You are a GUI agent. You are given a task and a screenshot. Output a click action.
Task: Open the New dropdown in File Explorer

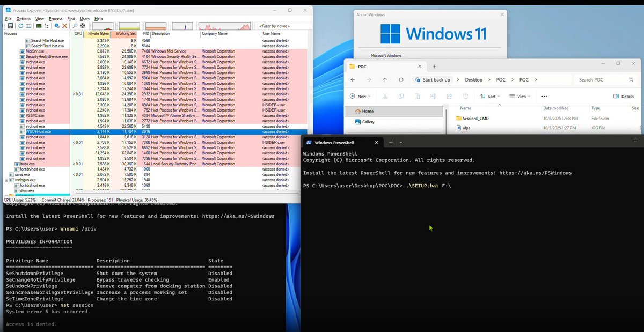point(361,96)
